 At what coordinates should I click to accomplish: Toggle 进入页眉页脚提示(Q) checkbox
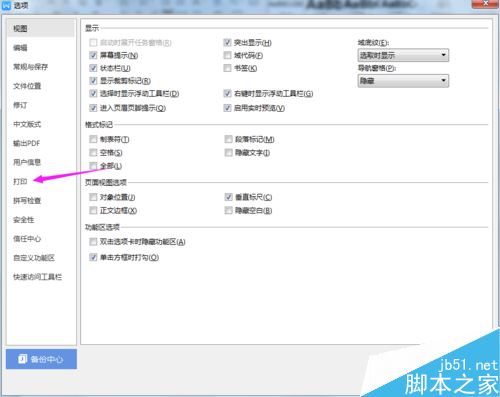(x=93, y=108)
